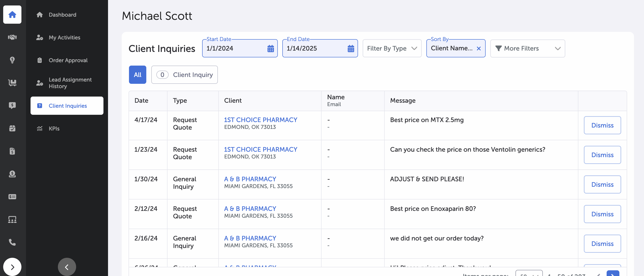Open Order Approval in the side menu

click(67, 60)
